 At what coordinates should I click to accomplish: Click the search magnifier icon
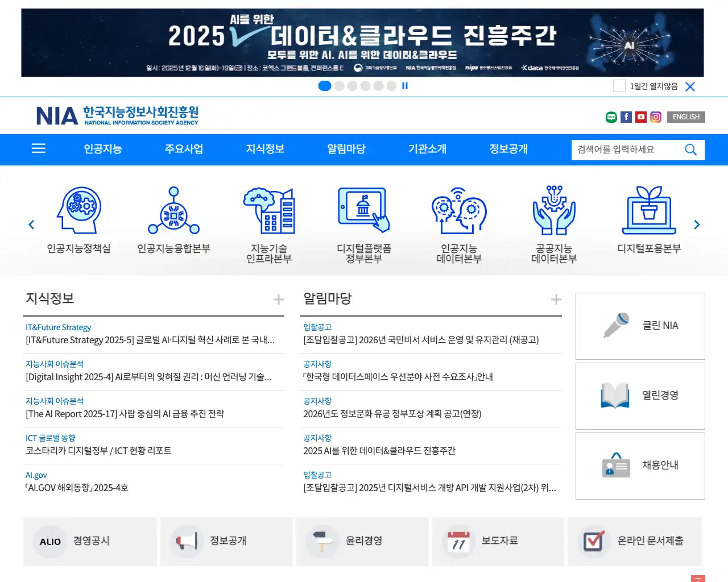click(690, 149)
